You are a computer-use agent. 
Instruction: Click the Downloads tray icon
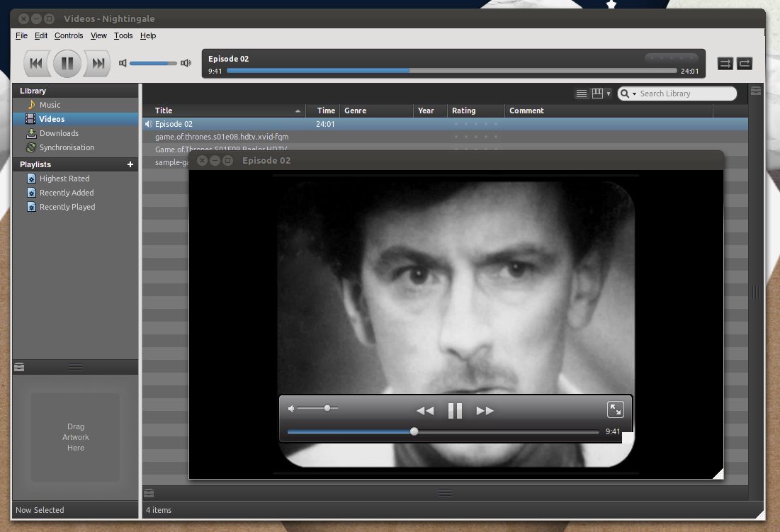(x=31, y=133)
